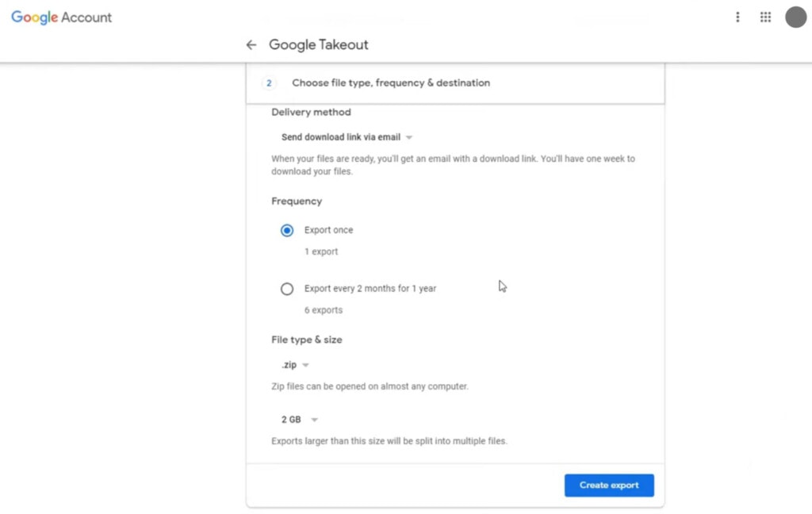Screen dimensions: 812x514
Task: Open the 2 GB file size dropdown
Action: 299,419
